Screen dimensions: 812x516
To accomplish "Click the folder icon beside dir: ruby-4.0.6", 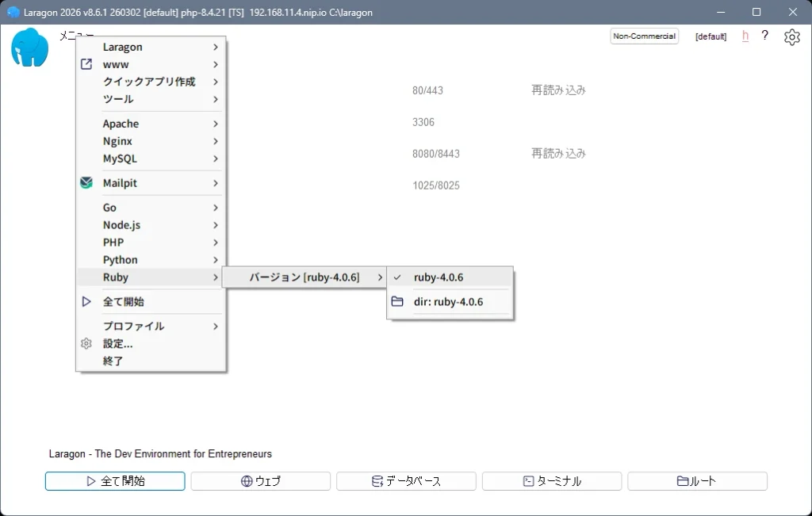I will 397,301.
